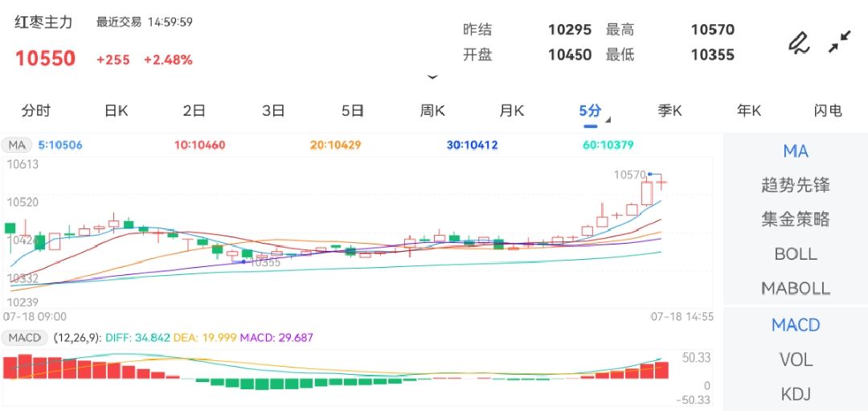Viewport: 868px width, 411px height.
Task: Click the MA 60:10379 value
Action: (608, 146)
